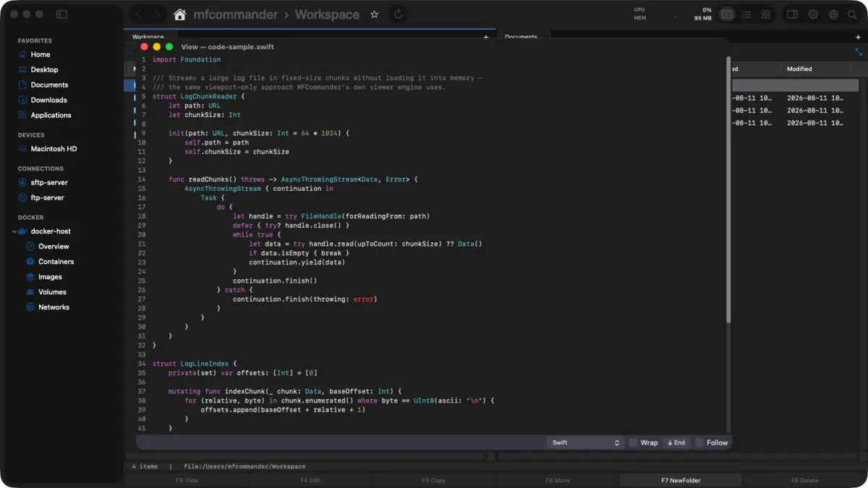This screenshot has width=868, height=488.
Task: Open Documents in Favorites sidebar
Action: tap(49, 85)
